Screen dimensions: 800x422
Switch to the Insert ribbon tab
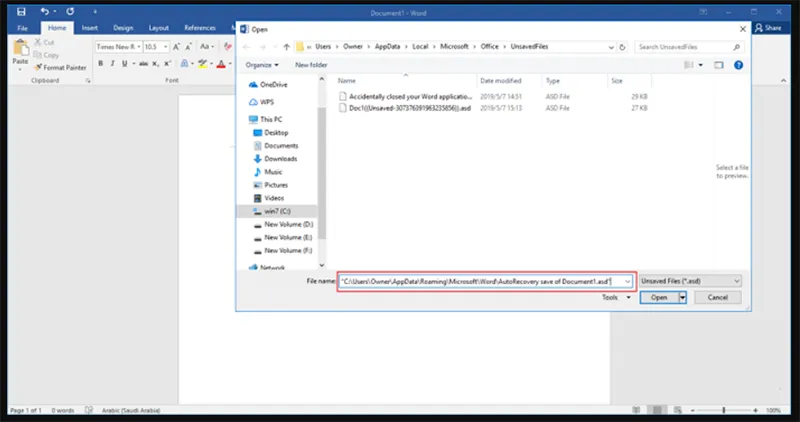pyautogui.click(x=90, y=28)
